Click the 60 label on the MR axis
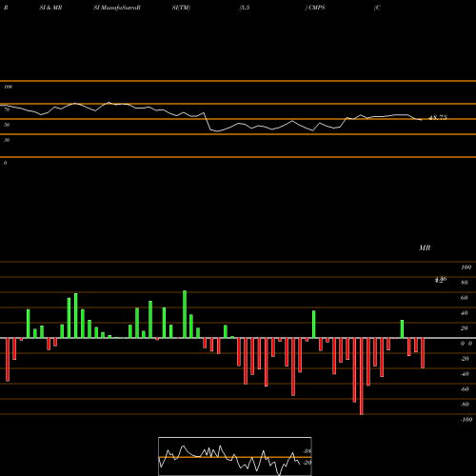The height and width of the screenshot is (476, 476). coord(465,298)
